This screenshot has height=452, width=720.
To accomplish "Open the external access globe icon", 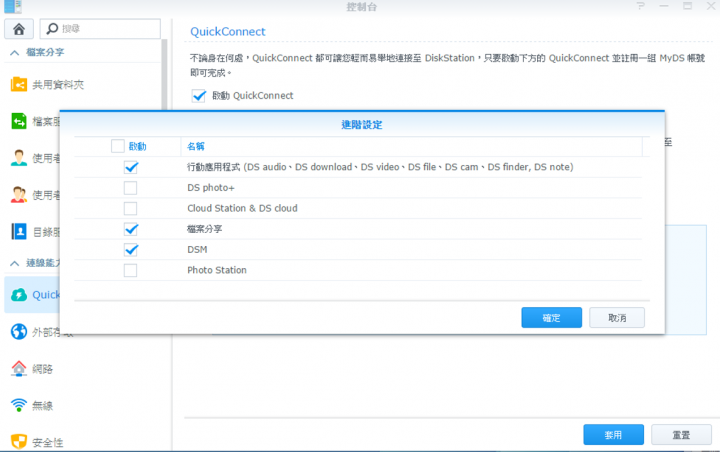I will [19, 332].
